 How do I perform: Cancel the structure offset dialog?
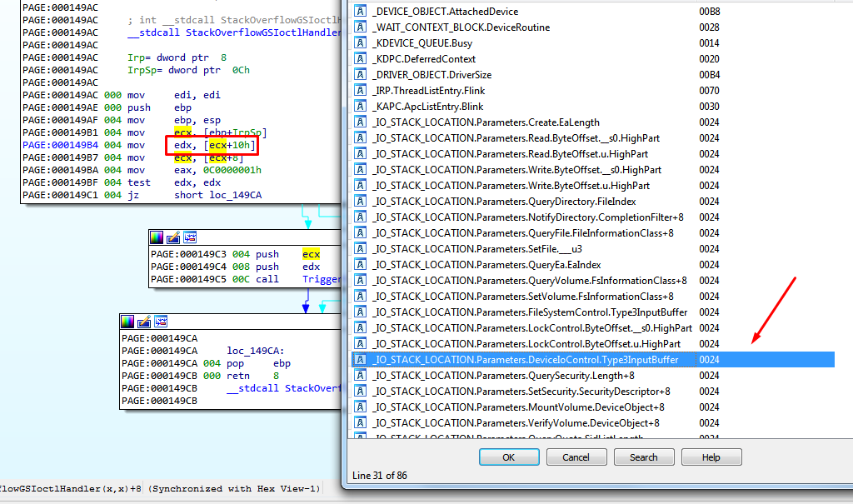[576, 457]
